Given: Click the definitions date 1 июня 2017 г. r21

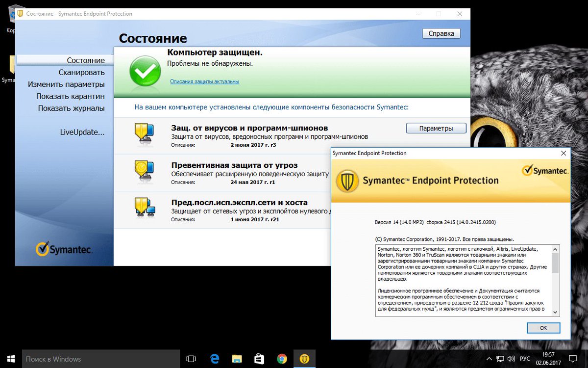Looking at the screenshot, I should click(x=255, y=219).
